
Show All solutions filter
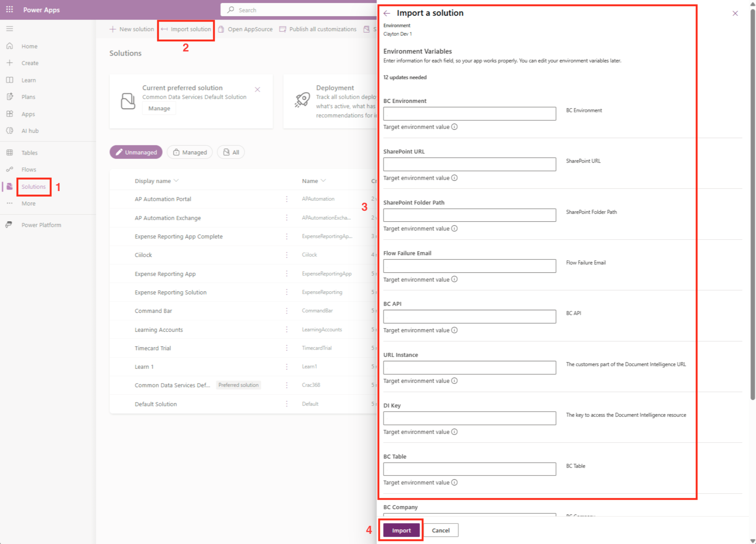(x=231, y=152)
